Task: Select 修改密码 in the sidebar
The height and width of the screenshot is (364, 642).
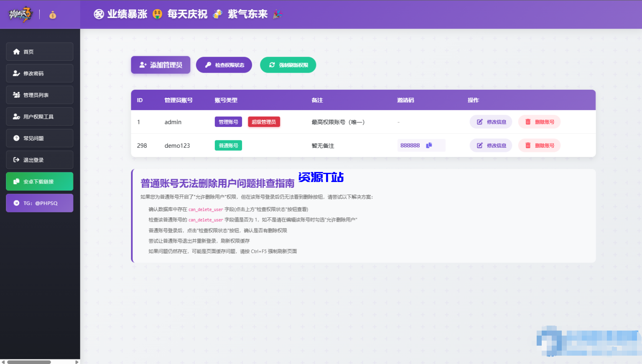Action: (39, 73)
